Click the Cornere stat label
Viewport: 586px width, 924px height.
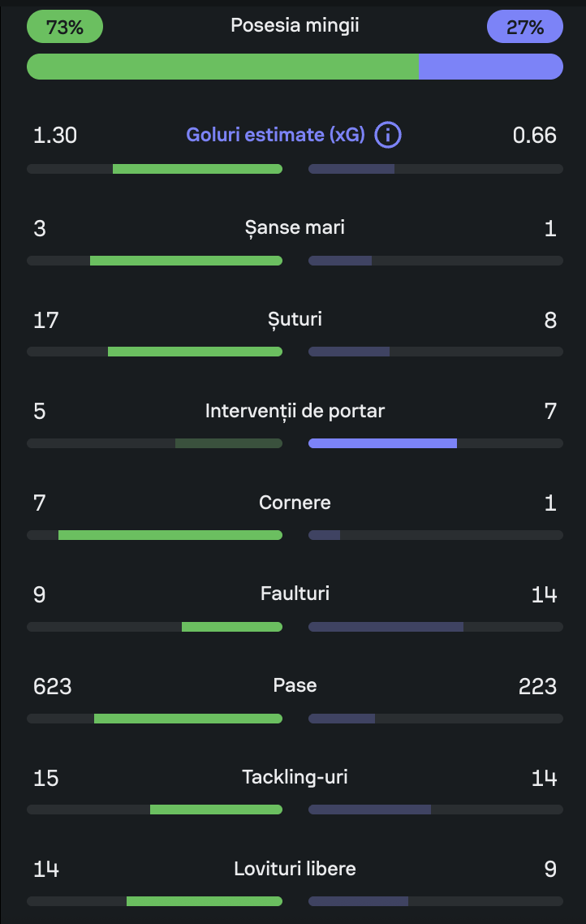[295, 503]
